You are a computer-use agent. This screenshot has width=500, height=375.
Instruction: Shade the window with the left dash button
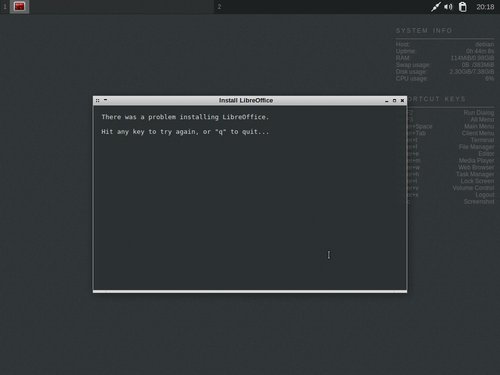coord(105,100)
